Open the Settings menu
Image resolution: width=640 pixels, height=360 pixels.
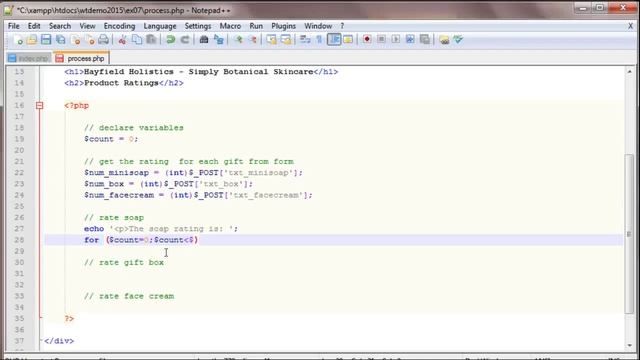click(198, 26)
